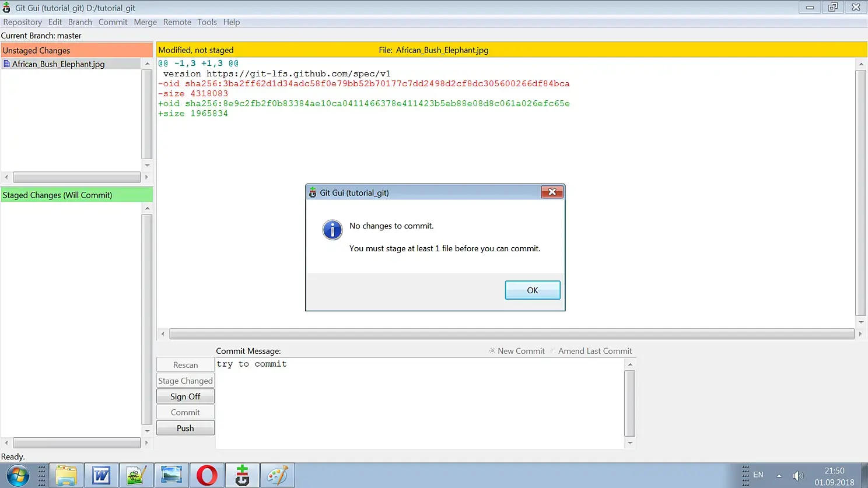
Task: Click the '-size 4318083' diff line
Action: click(x=193, y=94)
